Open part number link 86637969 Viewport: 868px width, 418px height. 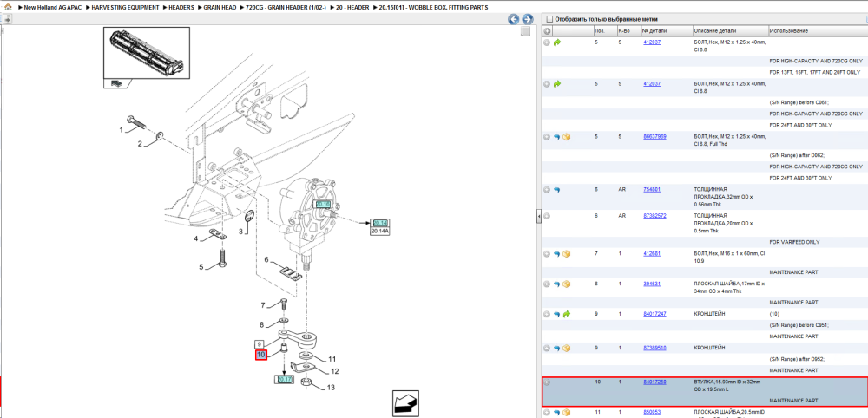click(x=654, y=136)
